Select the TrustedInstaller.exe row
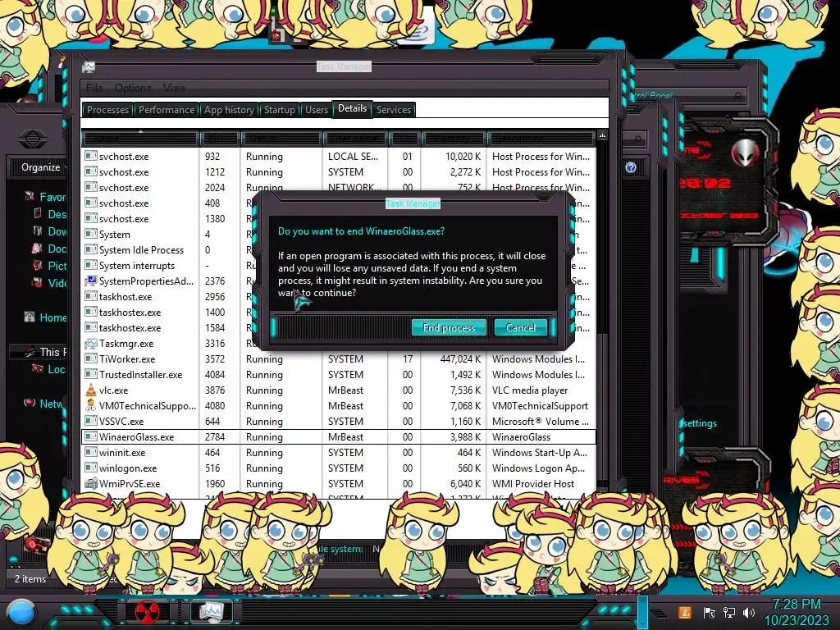 pos(338,374)
